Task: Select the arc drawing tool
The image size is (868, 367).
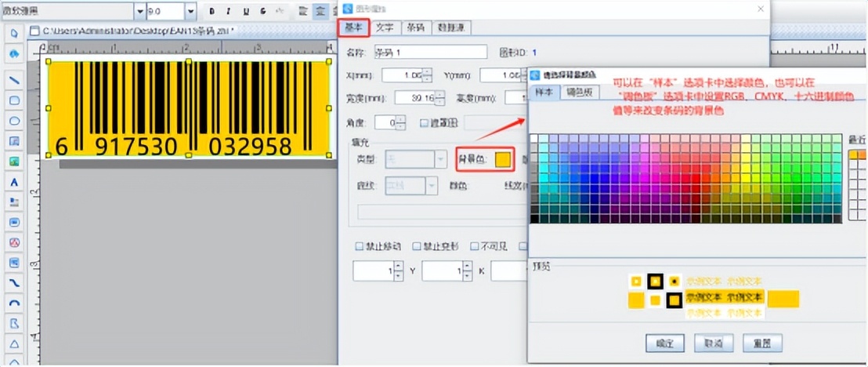Action: tap(14, 303)
